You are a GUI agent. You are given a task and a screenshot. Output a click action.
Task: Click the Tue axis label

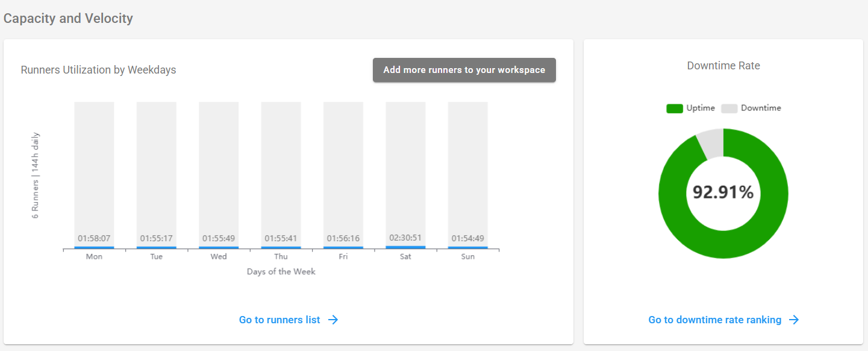coord(157,256)
